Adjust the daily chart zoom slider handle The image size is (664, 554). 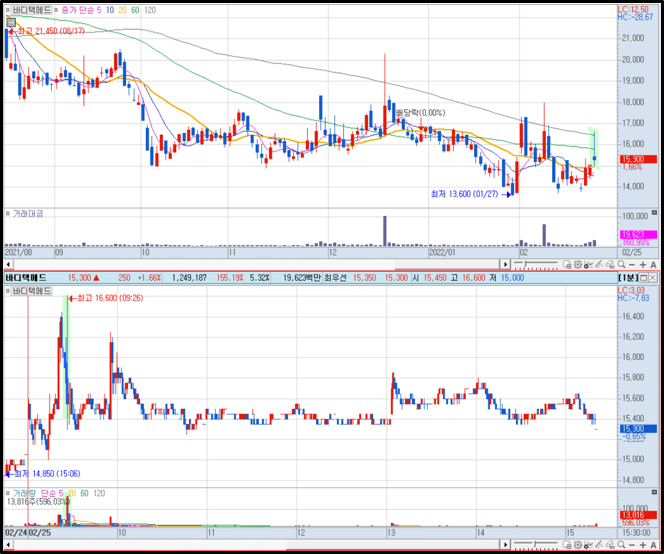[527, 264]
